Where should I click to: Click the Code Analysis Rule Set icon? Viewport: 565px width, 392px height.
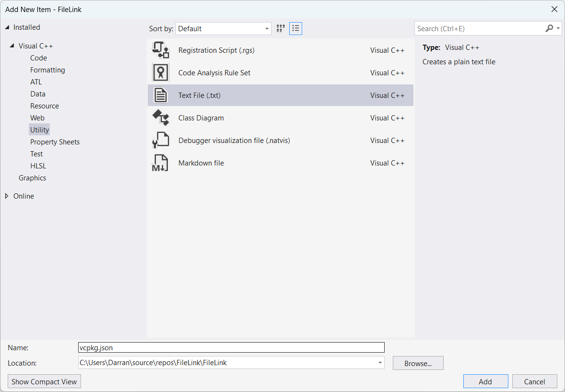pyautogui.click(x=160, y=72)
